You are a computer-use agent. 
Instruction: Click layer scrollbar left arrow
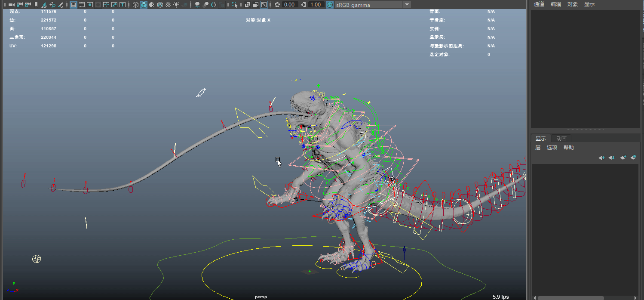click(534, 297)
